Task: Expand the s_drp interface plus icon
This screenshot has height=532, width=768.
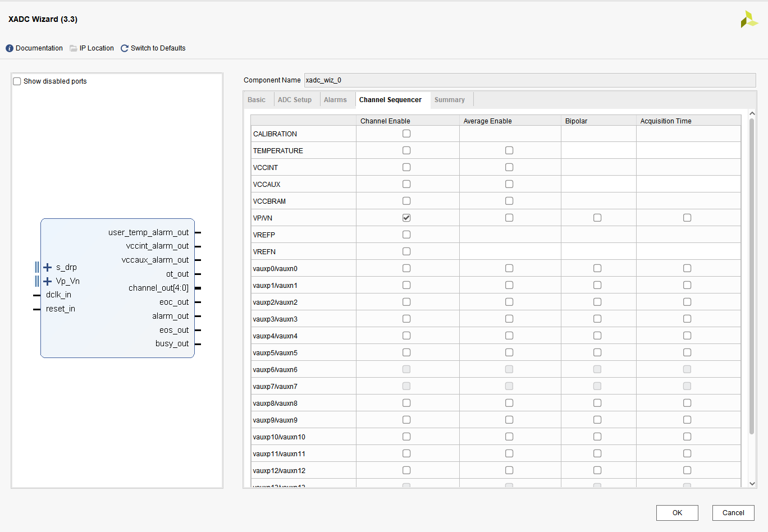Action: coord(48,267)
